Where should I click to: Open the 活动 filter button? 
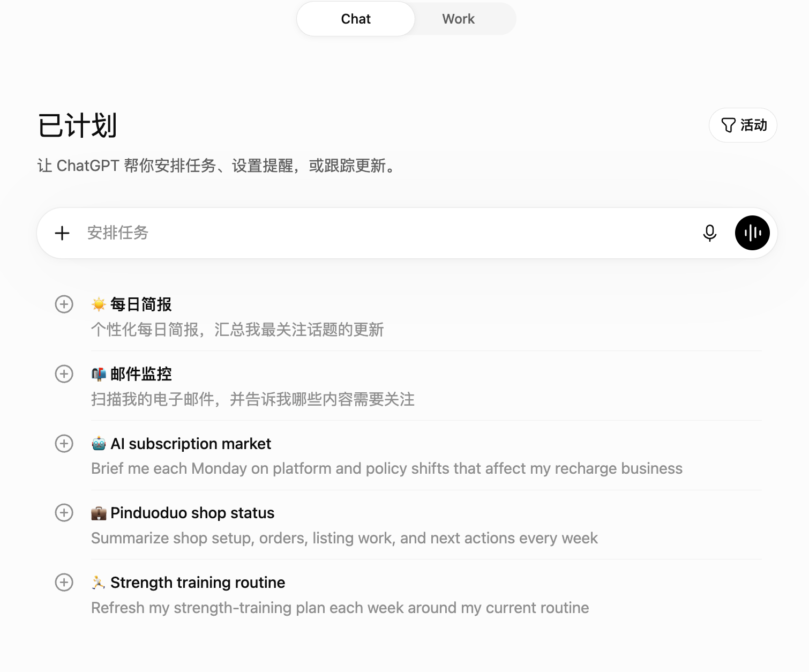tap(743, 125)
